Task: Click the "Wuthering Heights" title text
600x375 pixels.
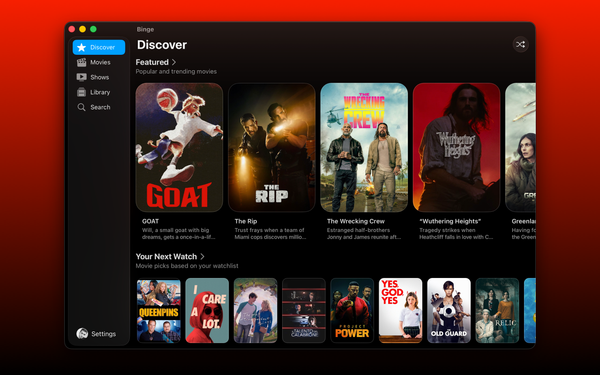Action: coord(450,221)
